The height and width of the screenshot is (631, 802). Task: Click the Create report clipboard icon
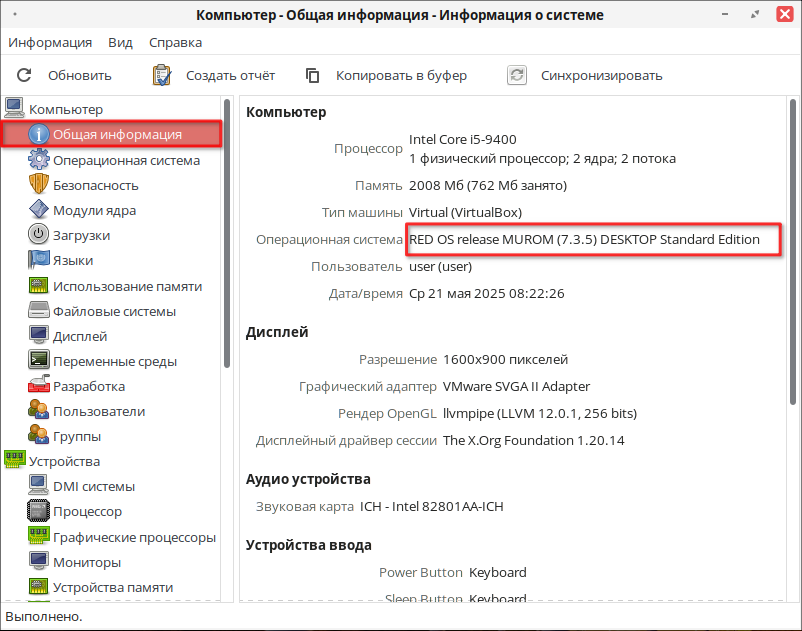point(162,75)
